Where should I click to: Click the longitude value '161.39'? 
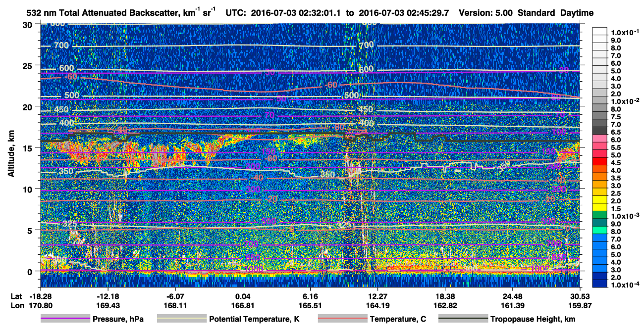[x=513, y=306]
